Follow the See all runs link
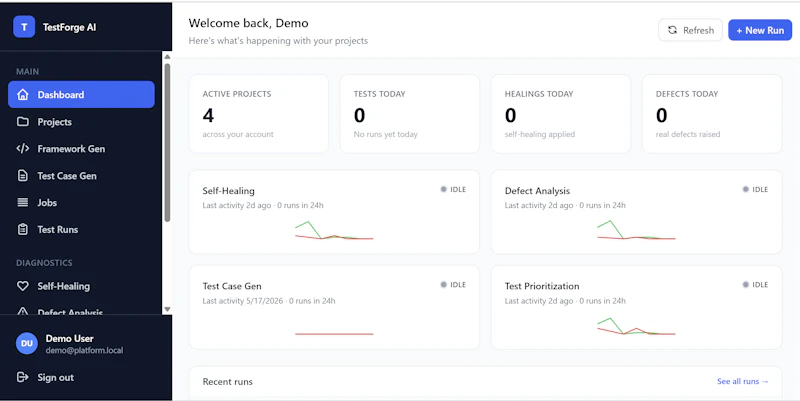 (742, 381)
